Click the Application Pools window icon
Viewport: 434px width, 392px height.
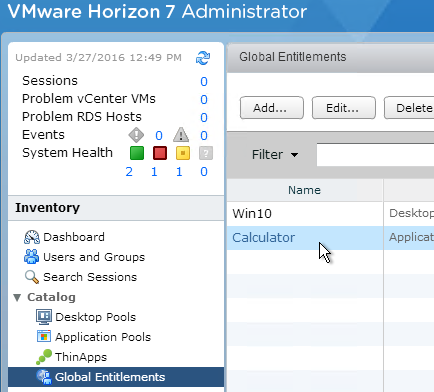pos(44,337)
